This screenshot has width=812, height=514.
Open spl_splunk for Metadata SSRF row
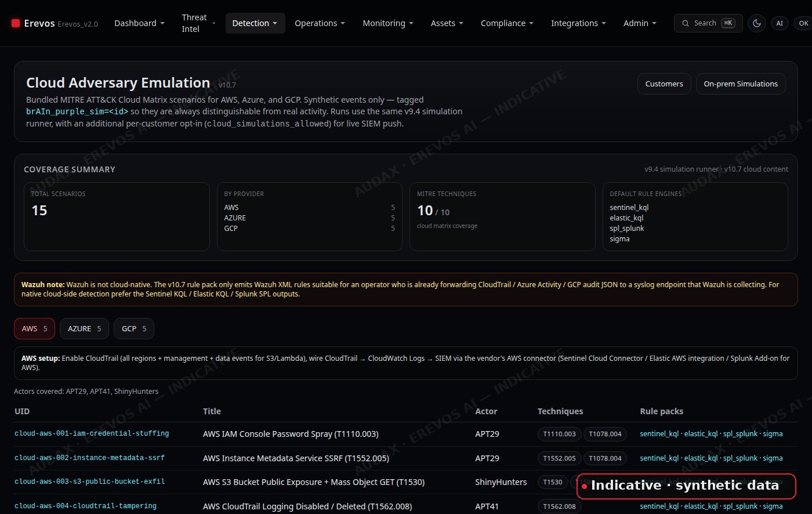coord(740,458)
